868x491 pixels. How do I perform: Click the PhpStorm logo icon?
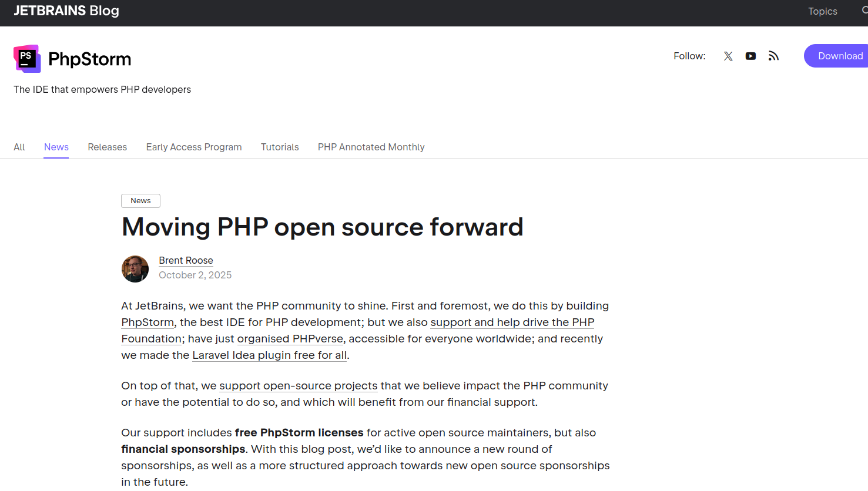pos(27,59)
